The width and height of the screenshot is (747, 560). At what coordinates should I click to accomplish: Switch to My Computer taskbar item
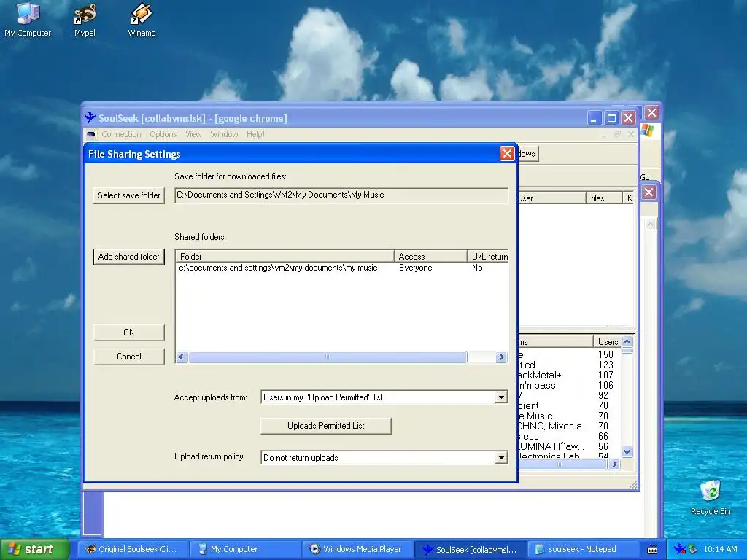pyautogui.click(x=244, y=550)
